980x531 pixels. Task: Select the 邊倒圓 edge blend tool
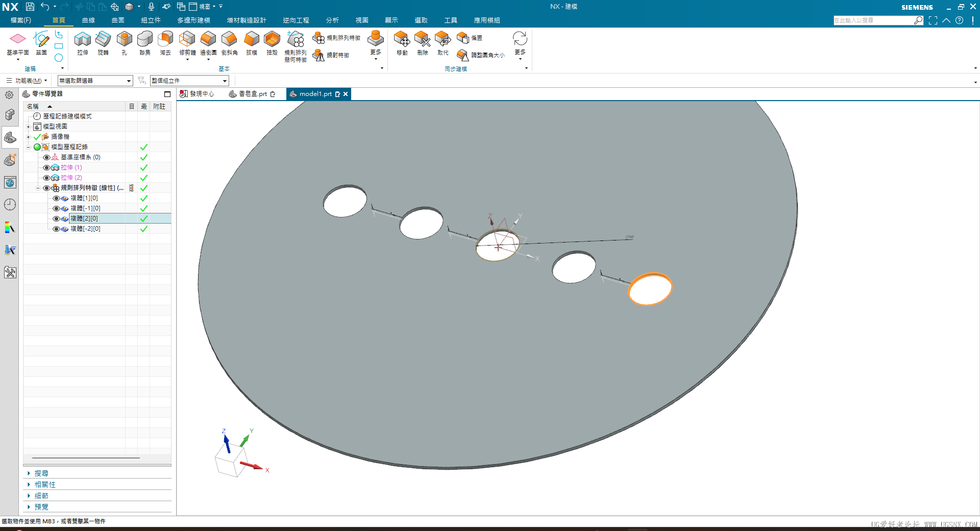(x=208, y=43)
